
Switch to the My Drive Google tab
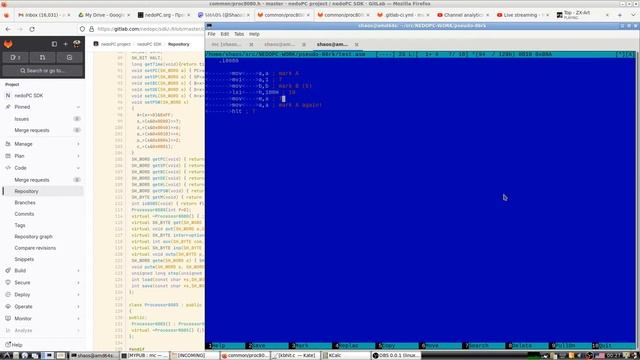(x=102, y=15)
